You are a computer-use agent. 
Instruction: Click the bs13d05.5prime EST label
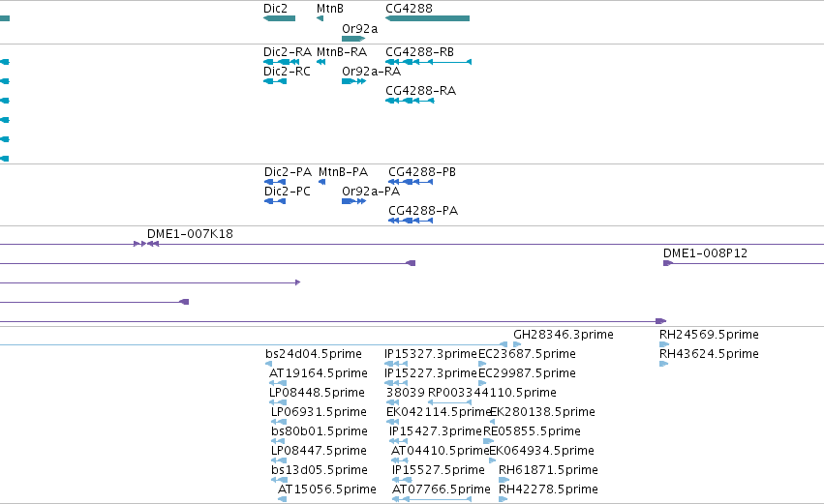320,471
